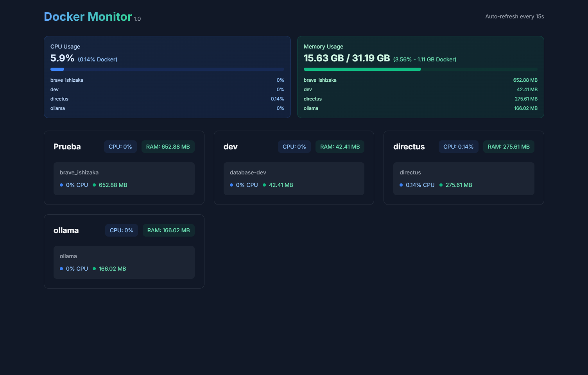Select brave_ishizaka row in Memory Usage list

421,80
